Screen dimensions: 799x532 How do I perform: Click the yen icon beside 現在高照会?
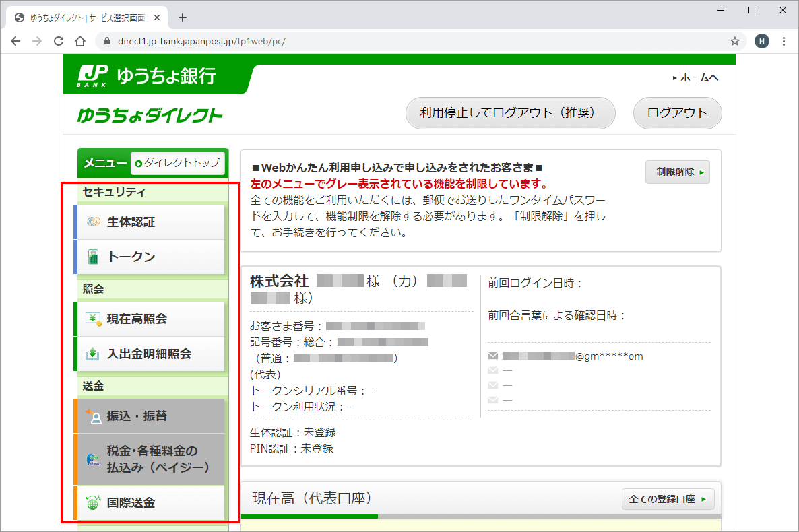pos(93,319)
